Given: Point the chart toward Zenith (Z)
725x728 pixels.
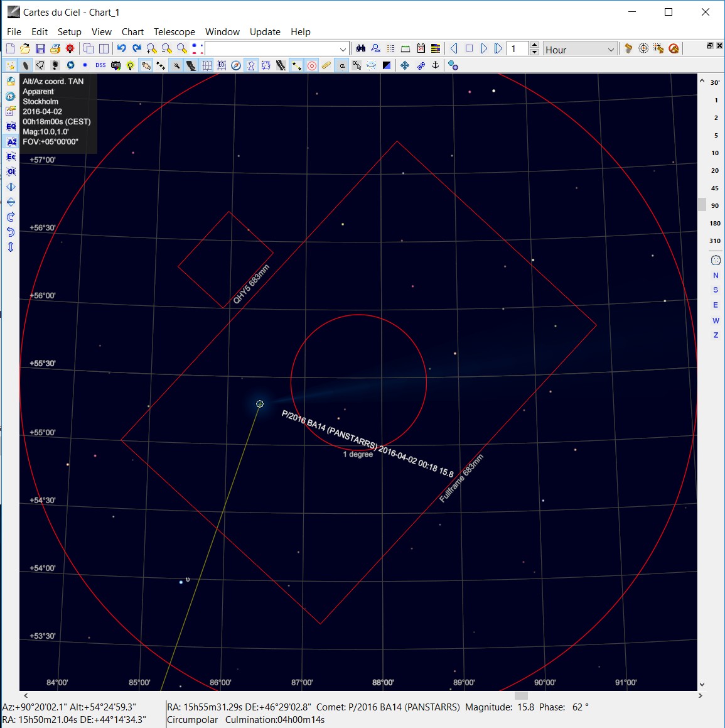Looking at the screenshot, I should click(x=716, y=335).
